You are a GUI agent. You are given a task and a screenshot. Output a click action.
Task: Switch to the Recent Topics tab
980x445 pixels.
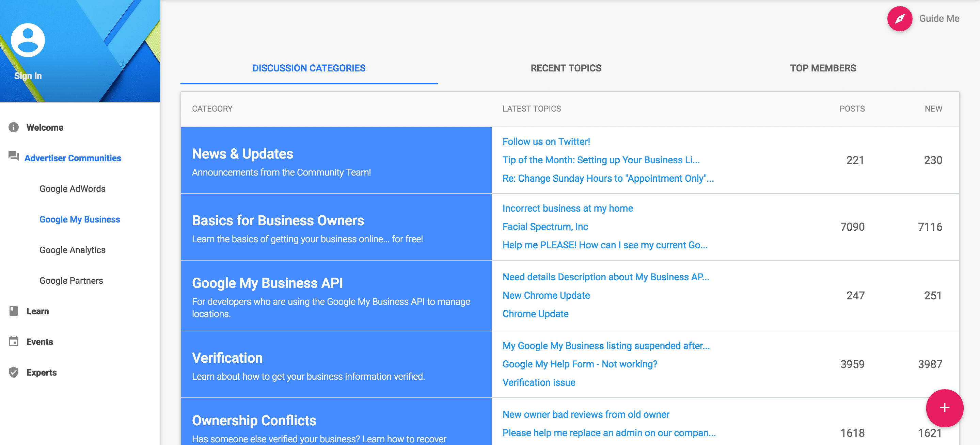tap(566, 68)
